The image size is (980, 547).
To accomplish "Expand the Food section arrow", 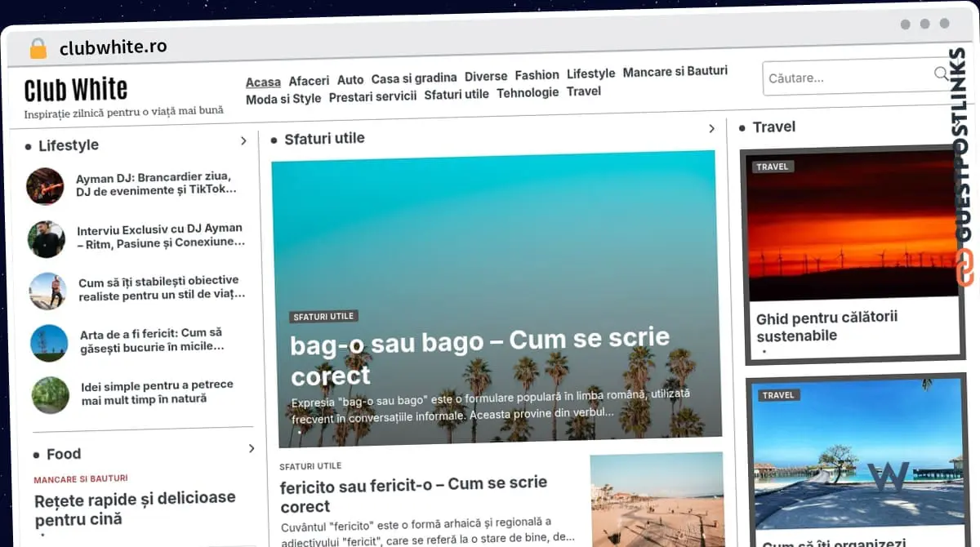I will pos(252,448).
